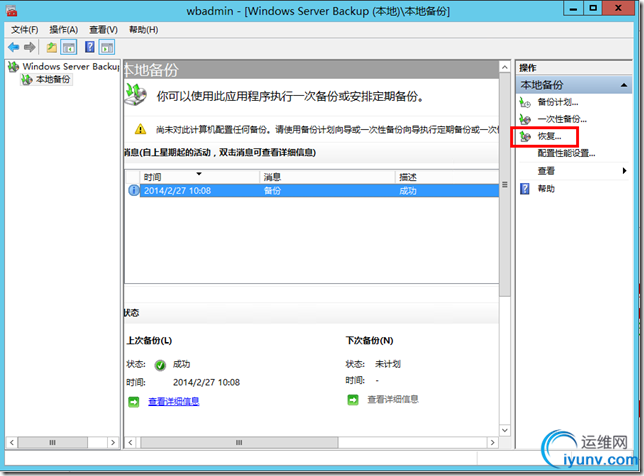Viewport: 644px width, 476px height.
Task: Click center pane vertical scrollbar up arrow
Action: (x=505, y=67)
